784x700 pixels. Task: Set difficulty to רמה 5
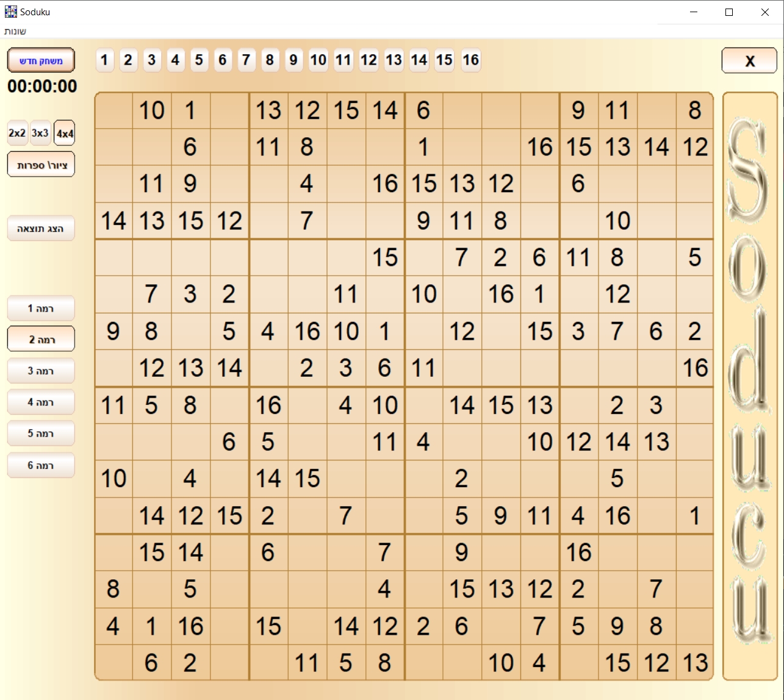point(41,434)
